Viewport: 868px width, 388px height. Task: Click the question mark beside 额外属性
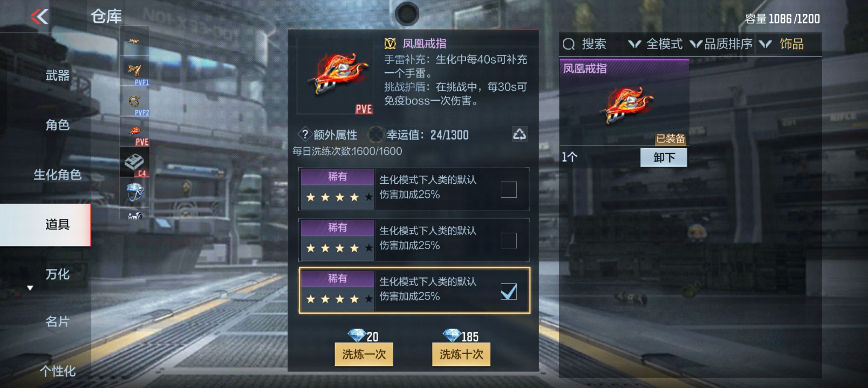point(304,134)
